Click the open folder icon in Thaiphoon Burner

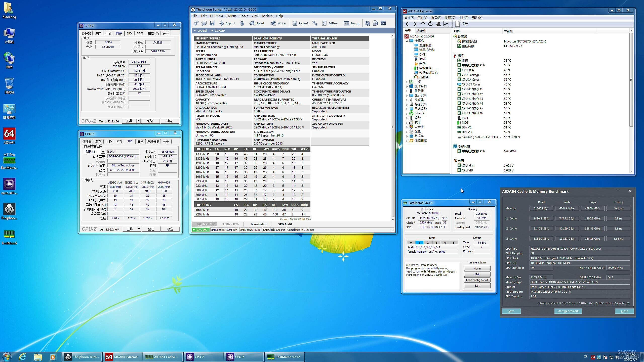point(204,23)
